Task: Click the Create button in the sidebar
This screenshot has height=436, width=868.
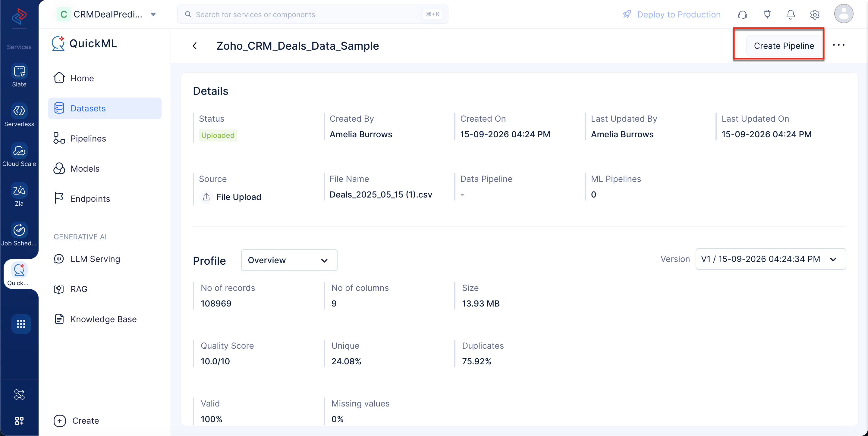Action: (76, 421)
